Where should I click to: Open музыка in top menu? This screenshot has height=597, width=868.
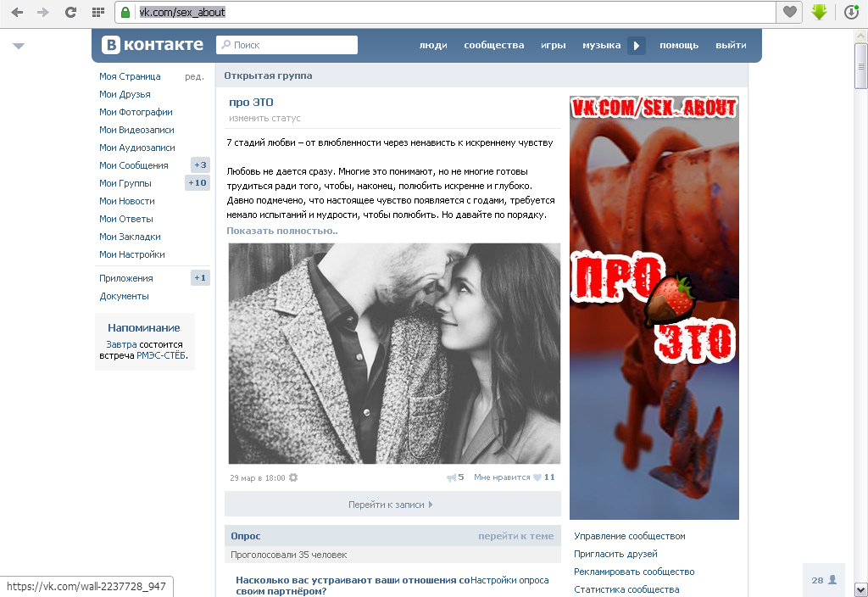tap(601, 45)
